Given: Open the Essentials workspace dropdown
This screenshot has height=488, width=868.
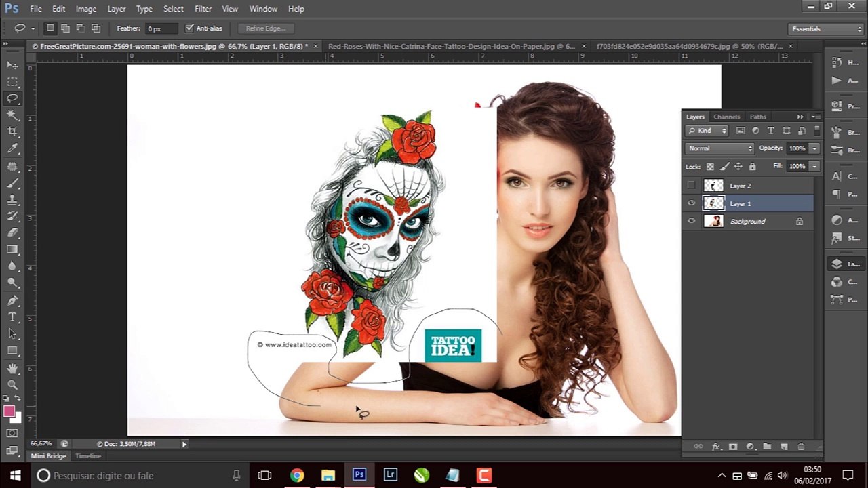Looking at the screenshot, I should point(825,29).
